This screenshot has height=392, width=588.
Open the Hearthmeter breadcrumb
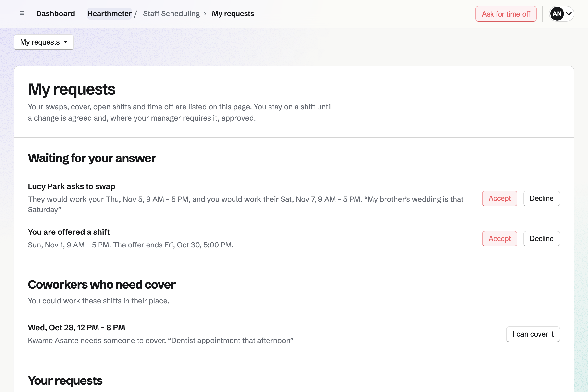point(109,13)
